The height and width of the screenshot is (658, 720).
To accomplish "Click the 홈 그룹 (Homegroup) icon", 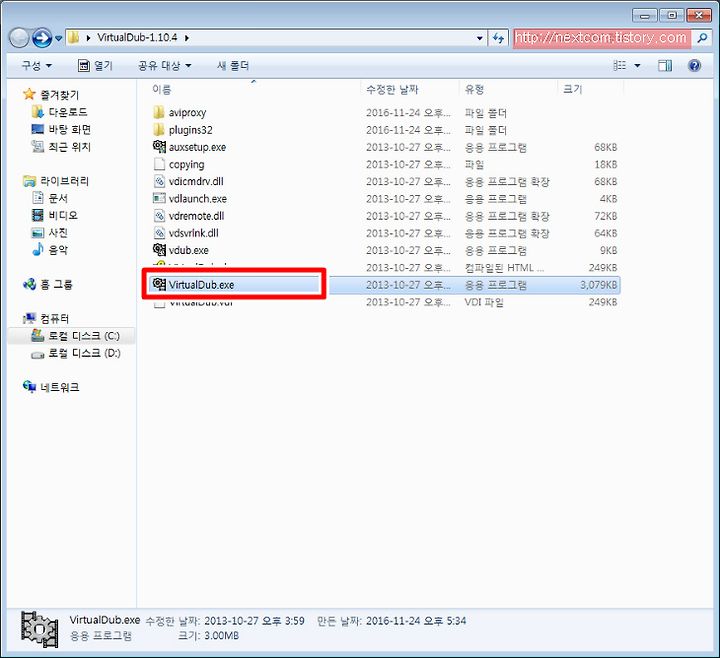I will coord(29,284).
